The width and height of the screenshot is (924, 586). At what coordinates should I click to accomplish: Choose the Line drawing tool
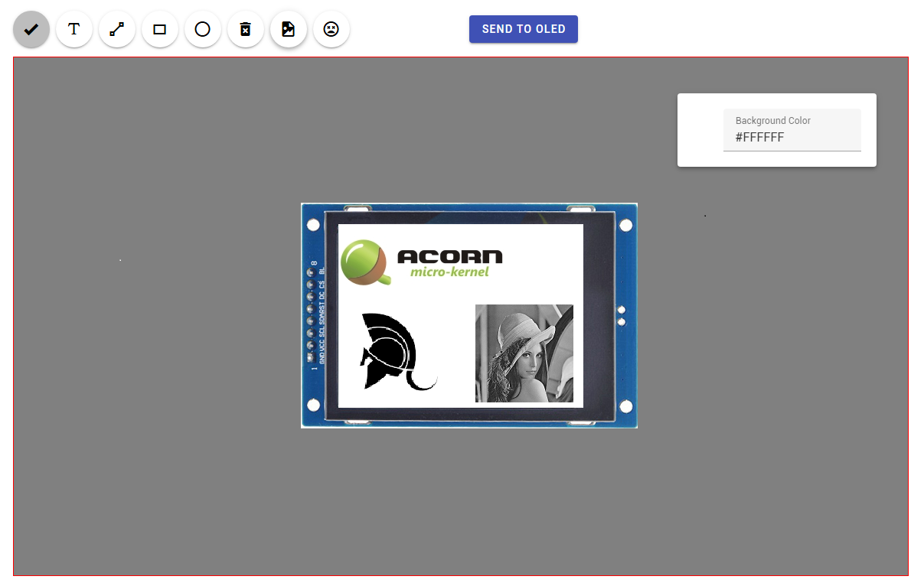(x=117, y=29)
